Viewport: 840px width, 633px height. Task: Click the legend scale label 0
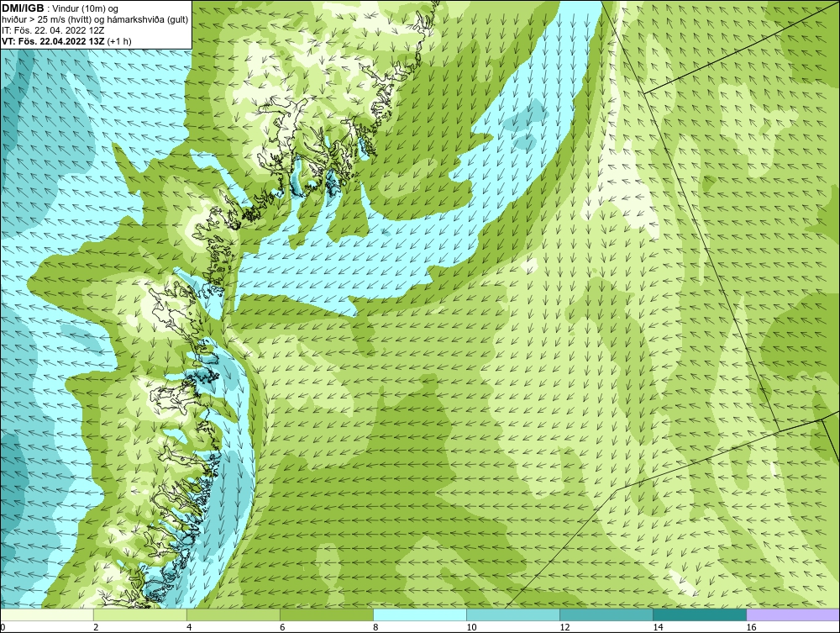[x=3, y=628]
